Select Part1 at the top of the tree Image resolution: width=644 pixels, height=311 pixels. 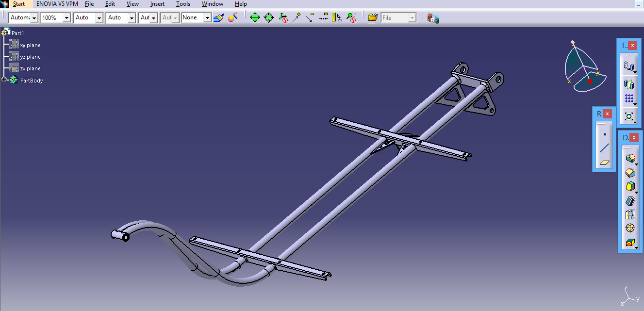coord(18,33)
